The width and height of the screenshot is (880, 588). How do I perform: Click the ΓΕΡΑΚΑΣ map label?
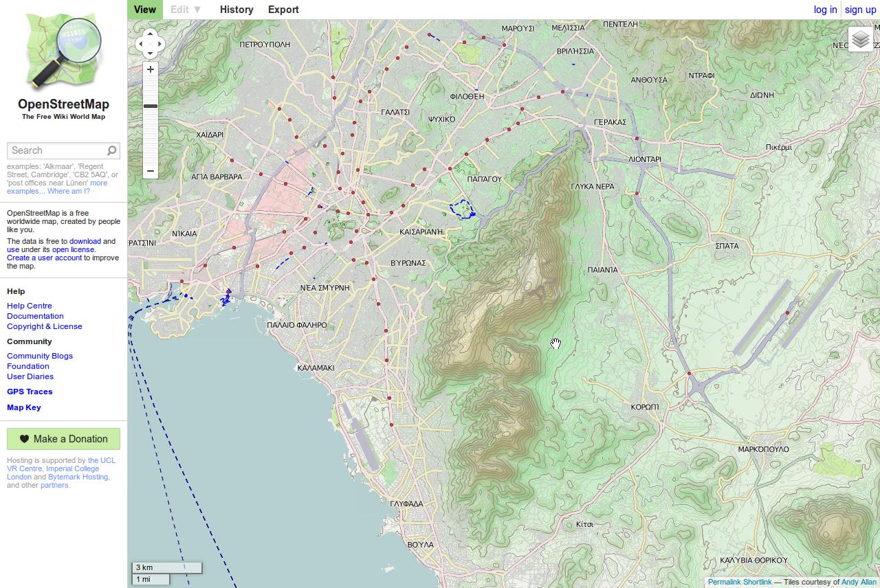[x=610, y=122]
